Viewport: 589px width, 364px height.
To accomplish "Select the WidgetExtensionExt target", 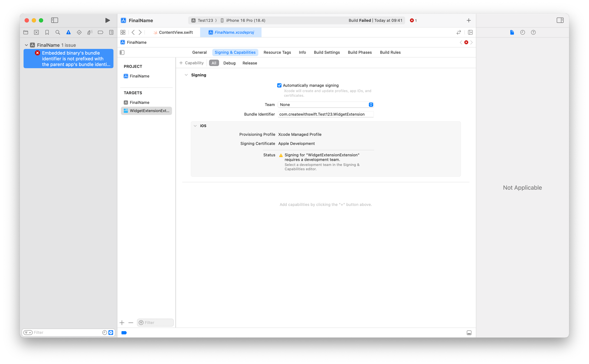I will pos(147,111).
